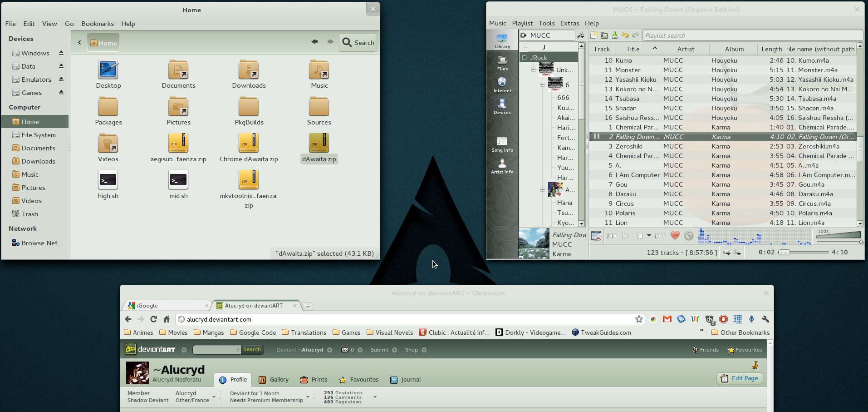Load a playlist using the folder icon
The width and height of the screenshot is (868, 412).
pos(604,35)
